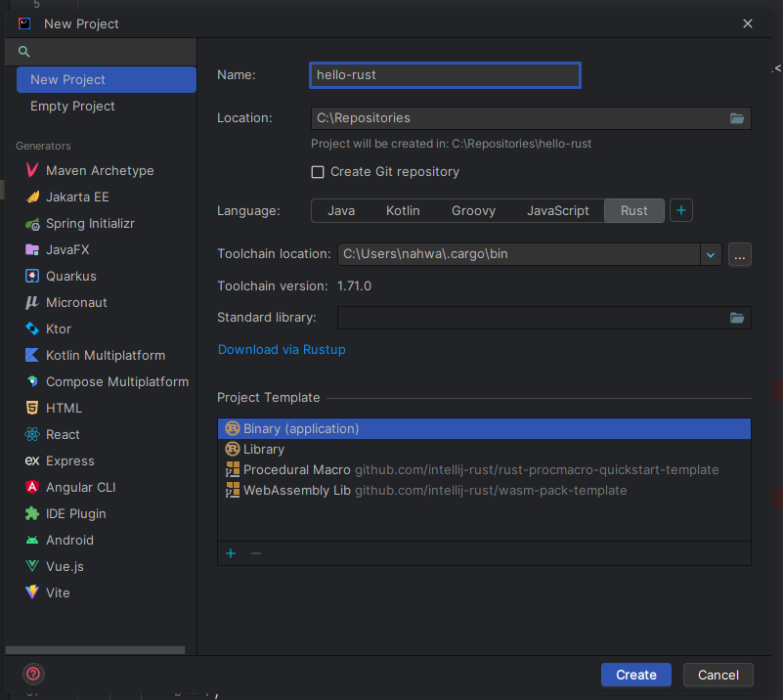The image size is (783, 700).
Task: Click the Quarkus generator icon
Action: coord(32,276)
